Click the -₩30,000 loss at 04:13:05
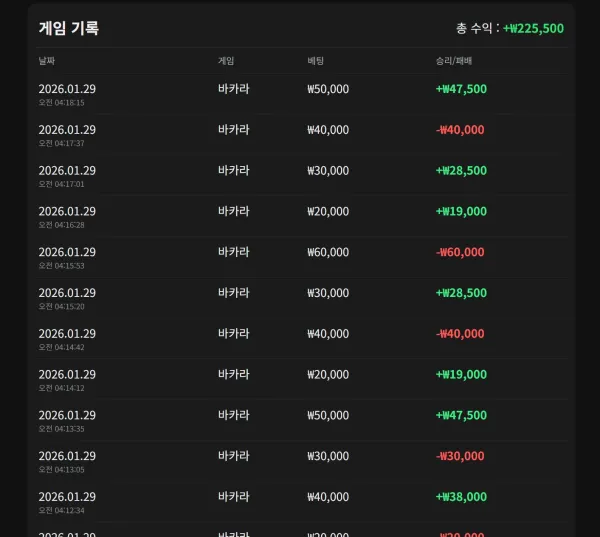The height and width of the screenshot is (537, 600). 460,456
